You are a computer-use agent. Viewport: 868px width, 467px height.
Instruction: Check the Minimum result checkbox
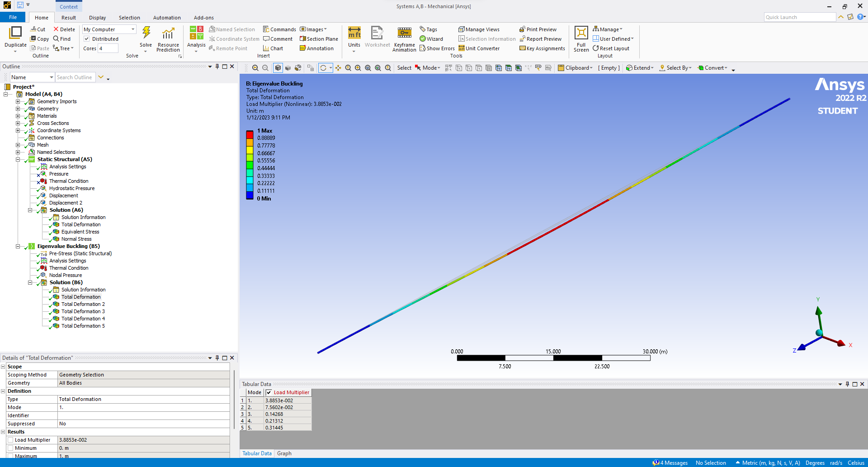[x=10, y=448]
